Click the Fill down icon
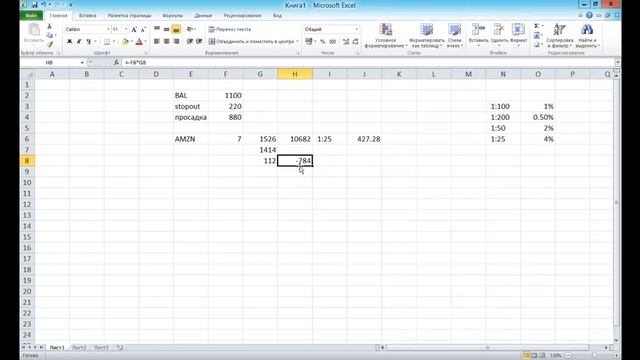 [x=537, y=36]
